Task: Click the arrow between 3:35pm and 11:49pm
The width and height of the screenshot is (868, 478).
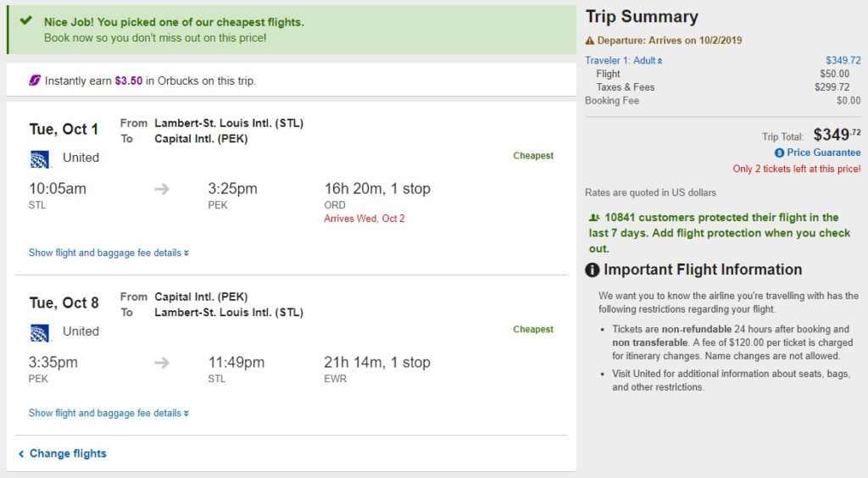Action: tap(162, 363)
